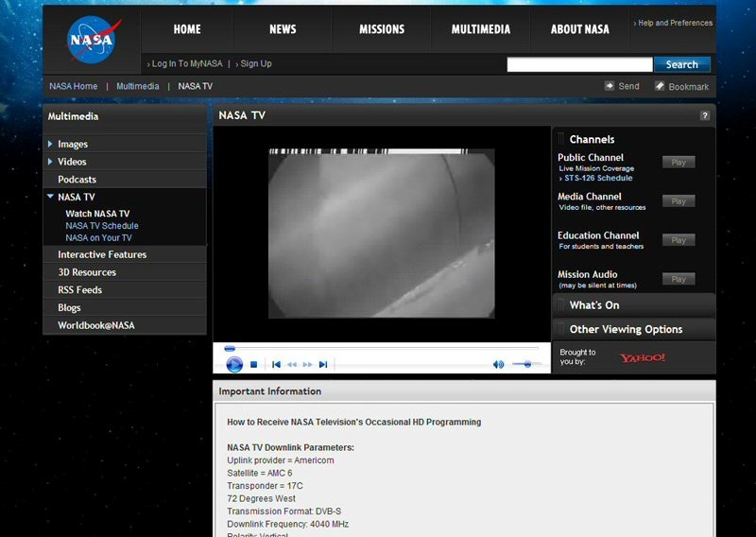Open the MULTIMEDIA menu
Screen dimensions: 756x537
[x=481, y=29]
